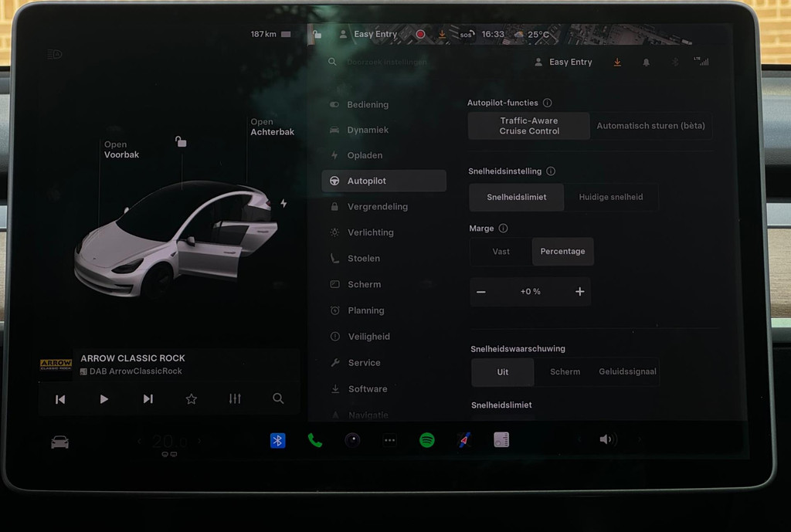This screenshot has height=532, width=791.
Task: Tap the notification bell icon
Action: pyautogui.click(x=646, y=63)
